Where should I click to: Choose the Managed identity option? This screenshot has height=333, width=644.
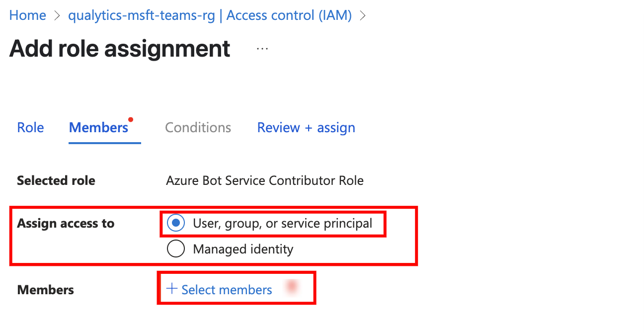(x=176, y=249)
